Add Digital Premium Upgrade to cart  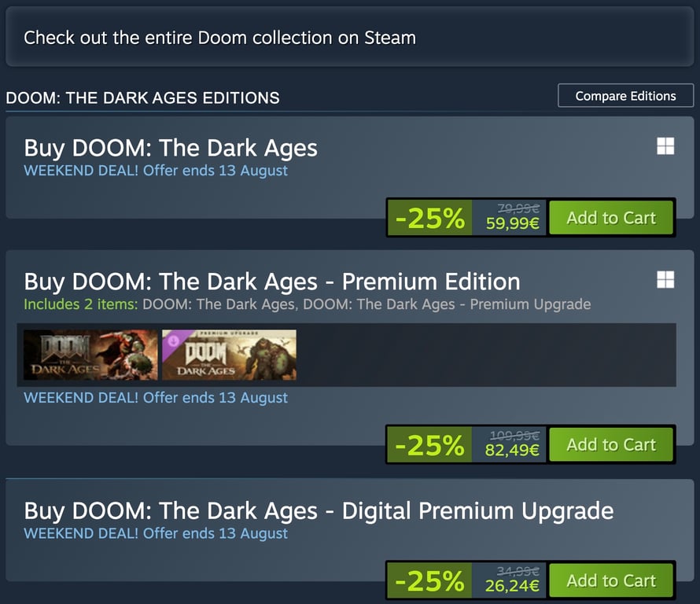point(611,581)
